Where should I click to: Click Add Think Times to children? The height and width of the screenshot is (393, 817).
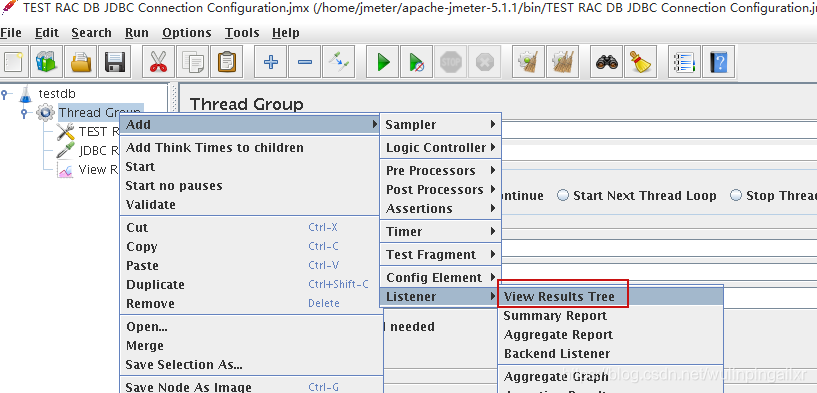(250, 148)
